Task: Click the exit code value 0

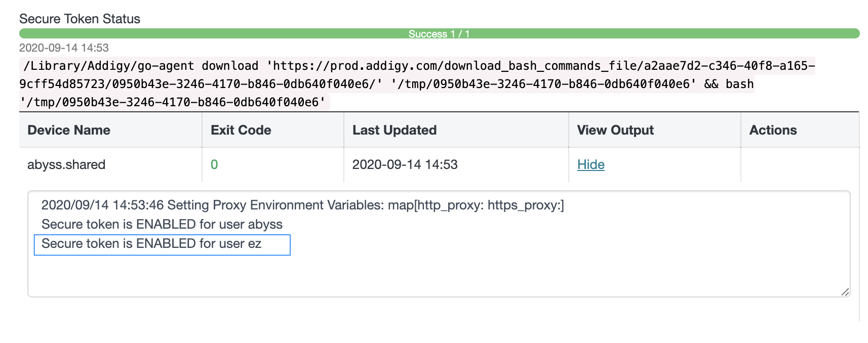Action: click(214, 164)
